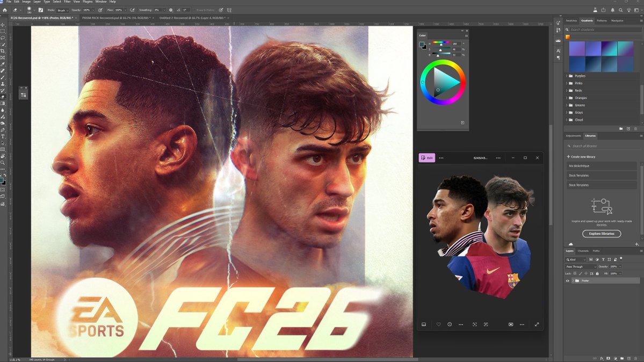Screen dimensions: 644x362
Task: Select the first purple gradient thumbnail
Action: click(x=577, y=48)
